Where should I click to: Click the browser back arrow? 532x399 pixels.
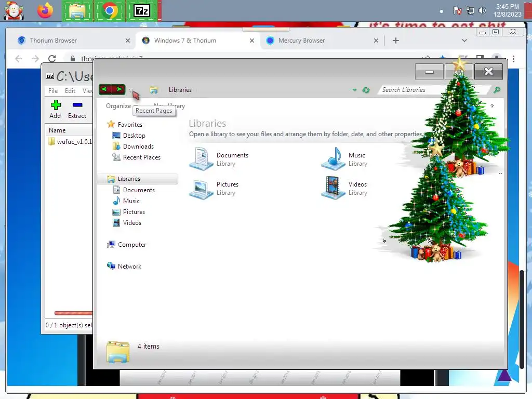(x=19, y=59)
